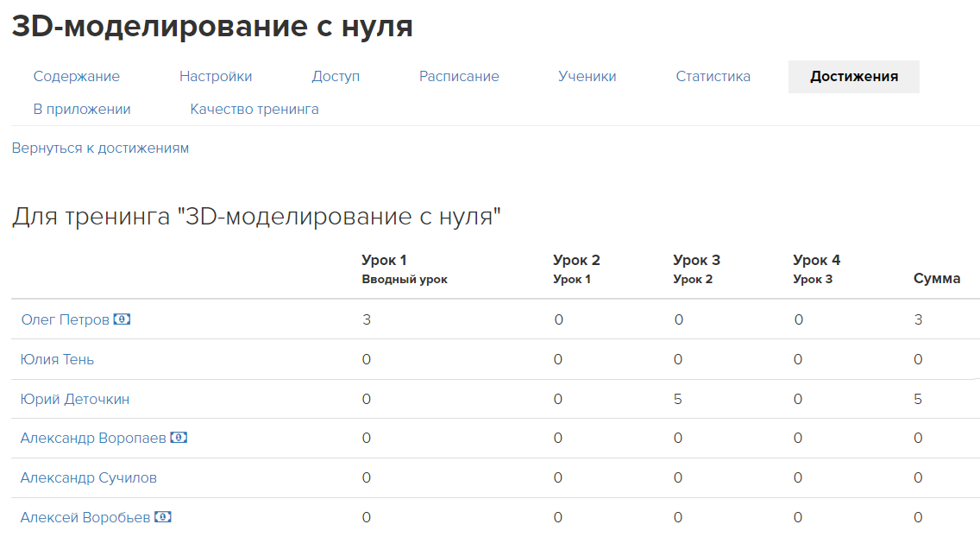
Task: Click the Урок 2 column header
Action: [576, 268]
